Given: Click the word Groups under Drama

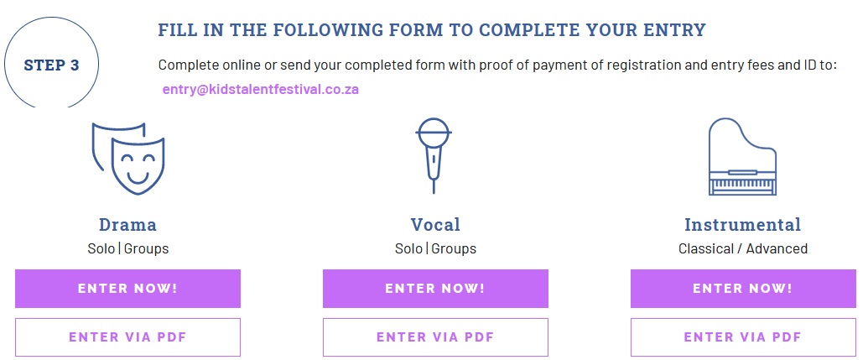Looking at the screenshot, I should point(146,248).
